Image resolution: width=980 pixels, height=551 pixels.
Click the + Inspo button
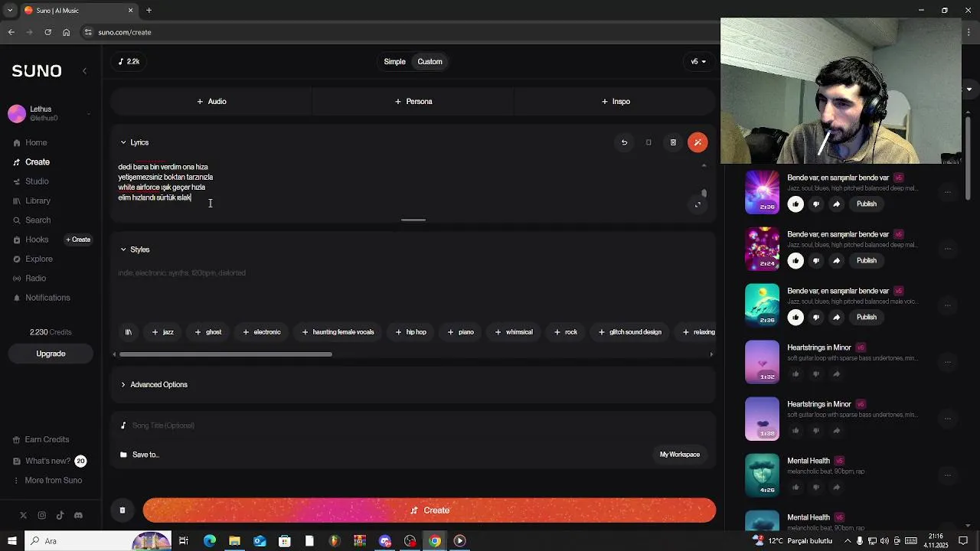(616, 101)
